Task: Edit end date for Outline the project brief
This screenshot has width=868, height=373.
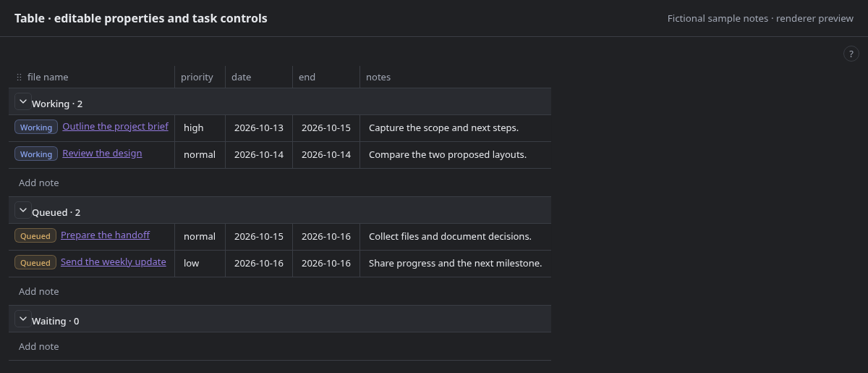Action: [326, 128]
